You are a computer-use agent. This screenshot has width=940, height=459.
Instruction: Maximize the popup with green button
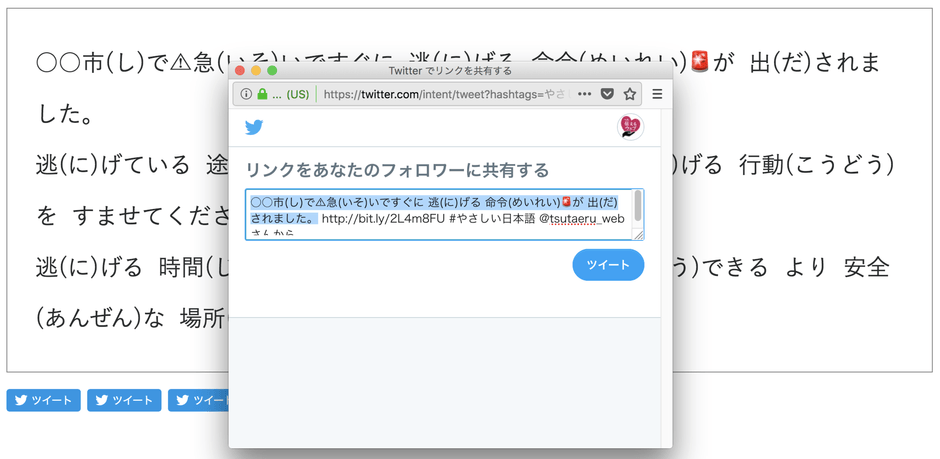click(x=272, y=71)
